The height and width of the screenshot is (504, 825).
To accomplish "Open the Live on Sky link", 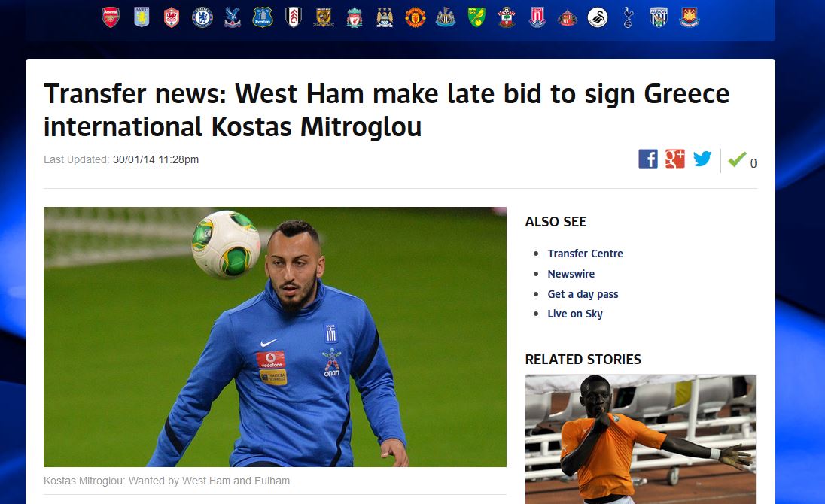I will pyautogui.click(x=575, y=314).
